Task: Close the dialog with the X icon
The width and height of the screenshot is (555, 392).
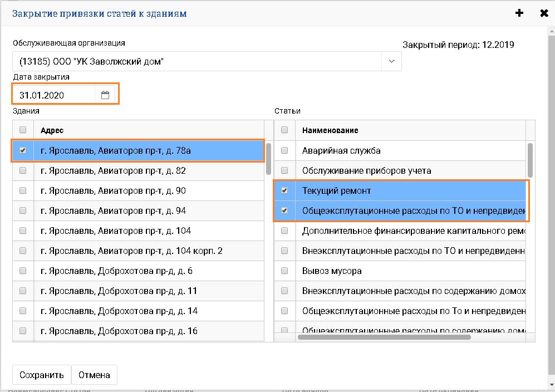Action: pos(544,13)
